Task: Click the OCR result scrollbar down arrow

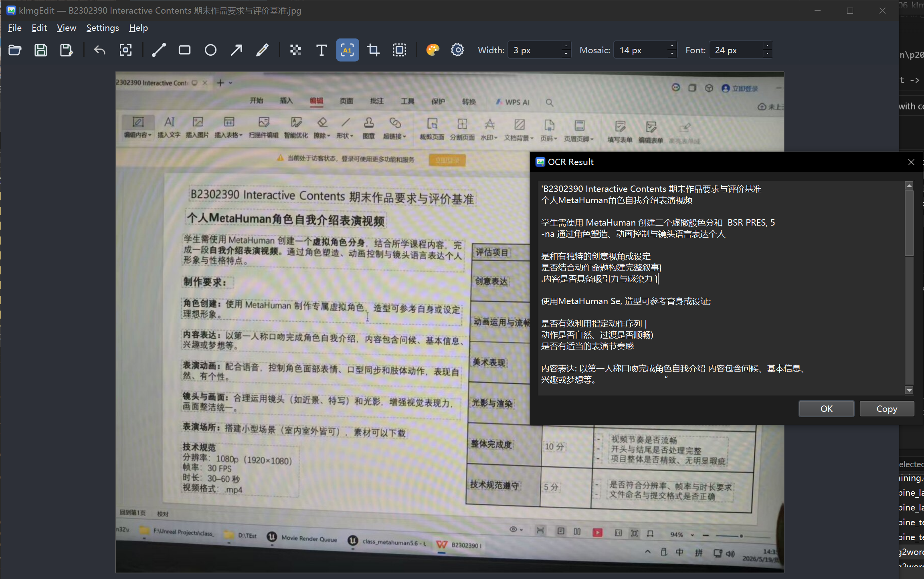Action: pos(909,390)
